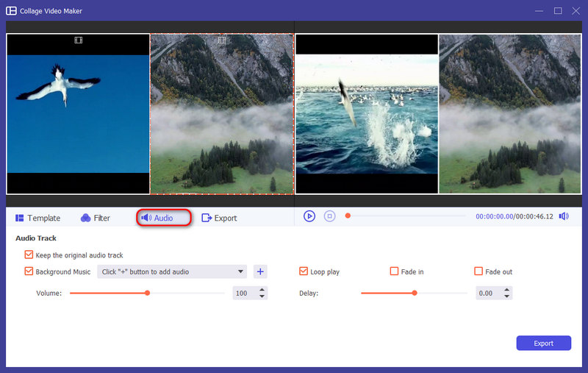
Task: Mute preview using speaker icon
Action: (564, 216)
